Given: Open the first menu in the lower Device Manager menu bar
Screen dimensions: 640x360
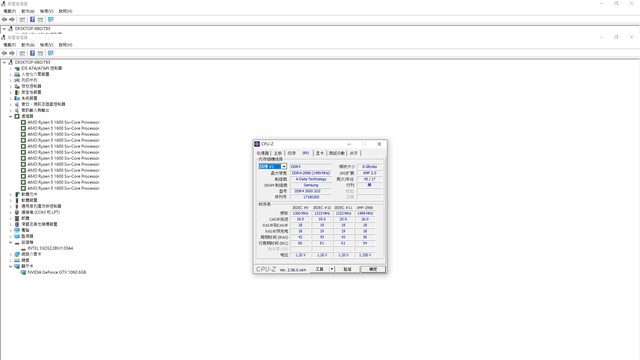Looking at the screenshot, I should [9, 44].
